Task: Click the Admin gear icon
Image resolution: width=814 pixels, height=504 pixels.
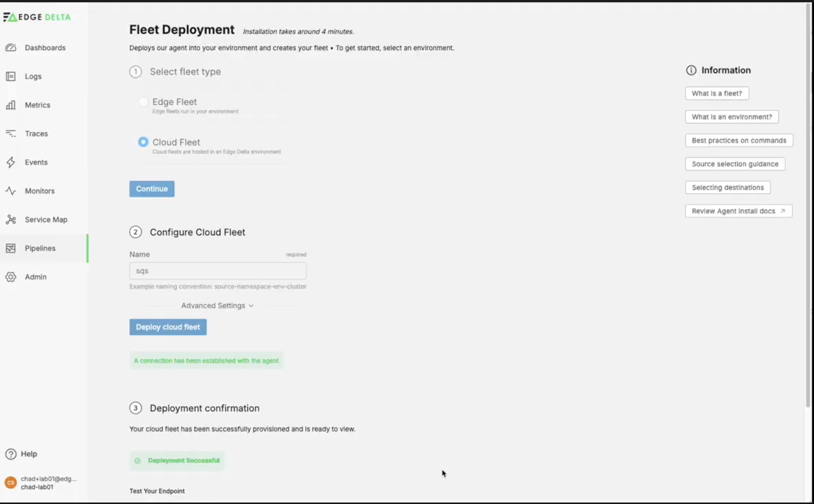Action: point(11,277)
